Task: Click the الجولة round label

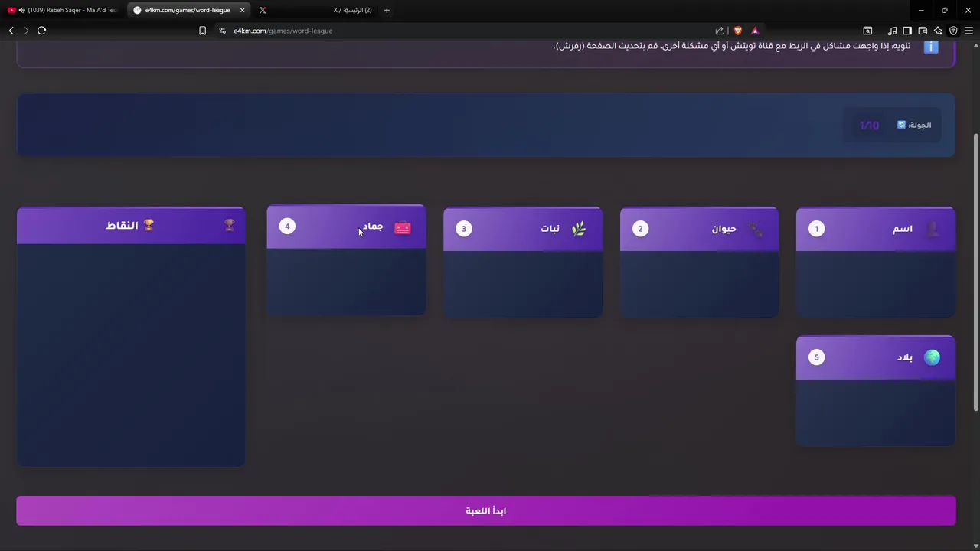Action: (x=920, y=125)
